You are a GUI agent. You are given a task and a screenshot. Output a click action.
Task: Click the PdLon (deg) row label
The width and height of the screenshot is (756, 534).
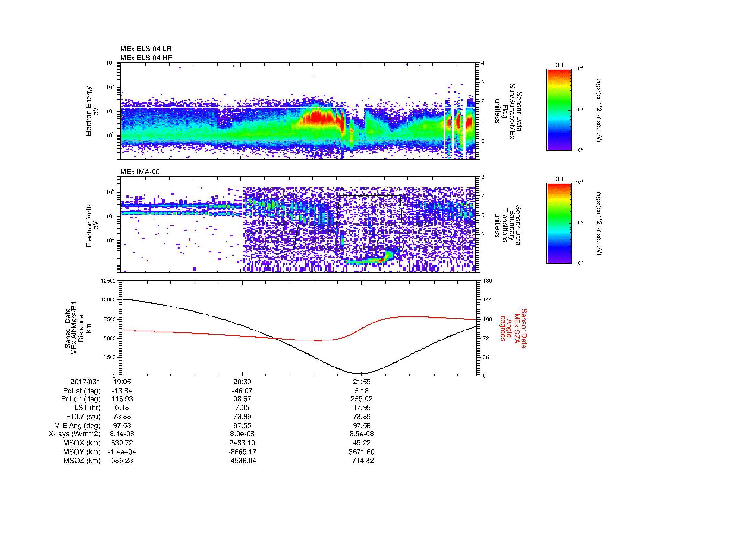click(x=82, y=399)
